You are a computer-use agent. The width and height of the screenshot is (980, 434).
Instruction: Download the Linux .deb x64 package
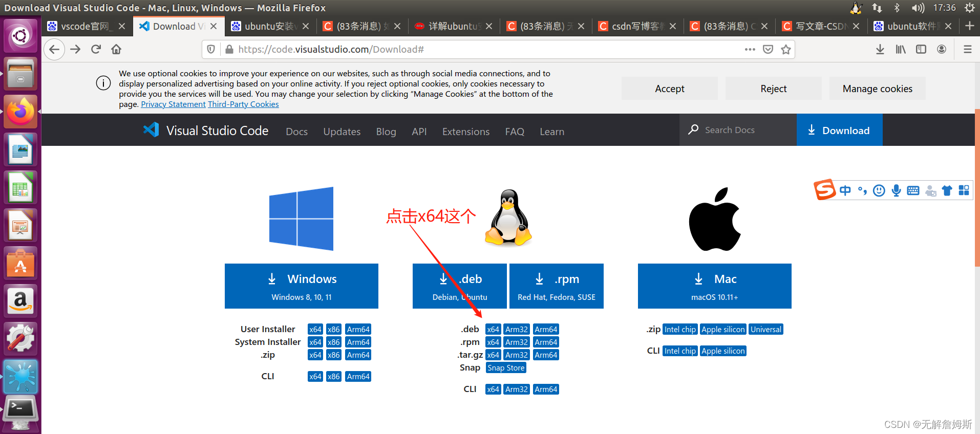pos(493,330)
